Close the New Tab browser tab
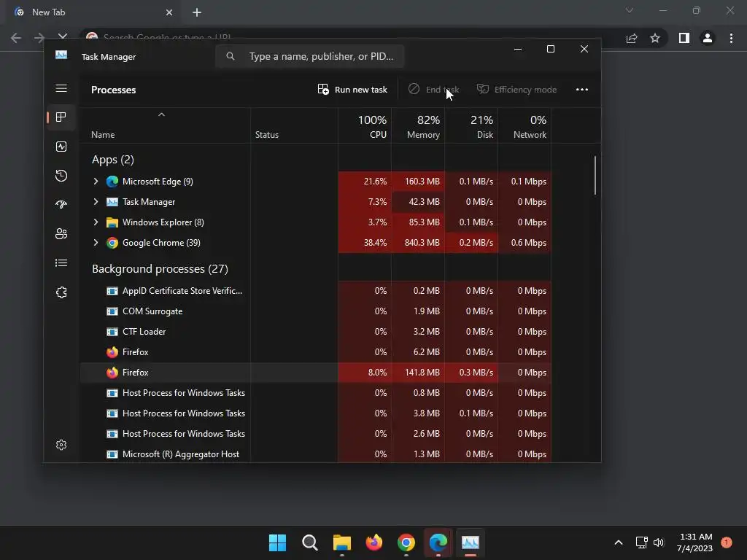 [x=169, y=12]
